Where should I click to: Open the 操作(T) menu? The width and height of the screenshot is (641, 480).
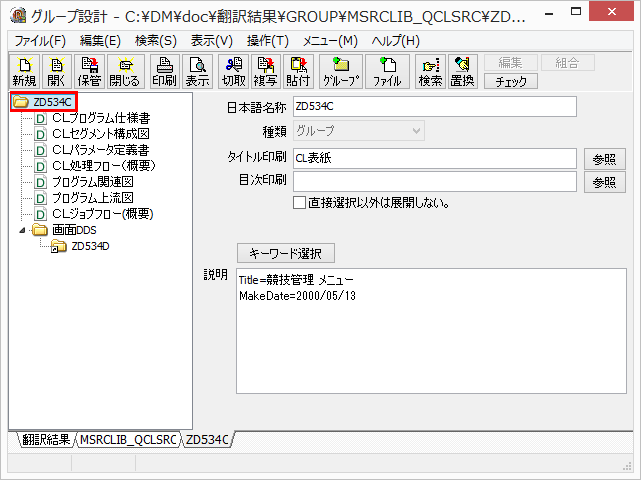[x=268, y=41]
